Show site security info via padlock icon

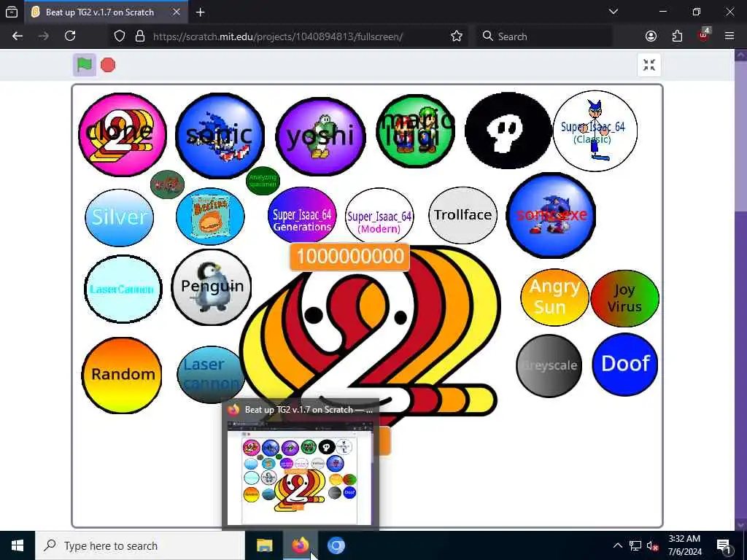(139, 36)
